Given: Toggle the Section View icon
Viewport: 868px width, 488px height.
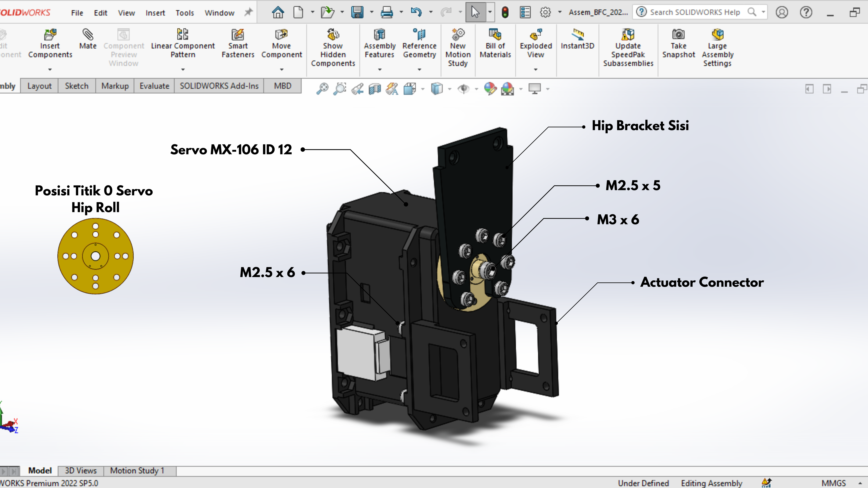Looking at the screenshot, I should (x=375, y=89).
